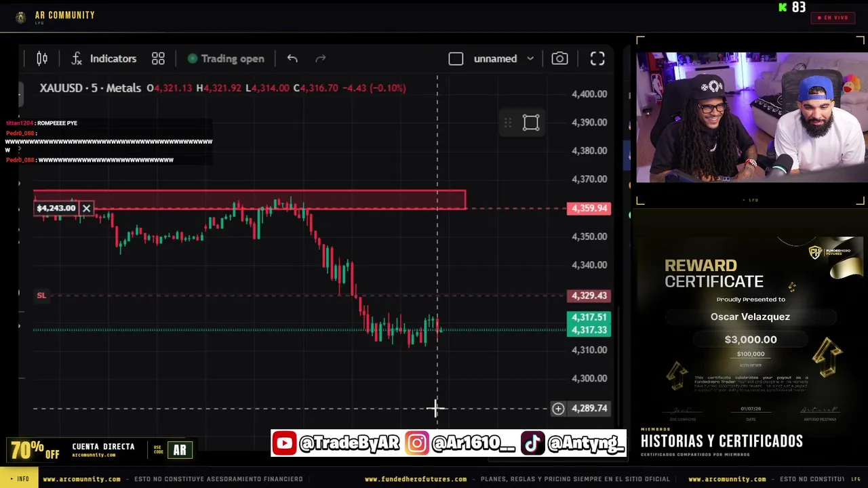Viewport: 868px width, 488px height.
Task: Click the crosshair price label 4,289.74
Action: pyautogui.click(x=589, y=408)
